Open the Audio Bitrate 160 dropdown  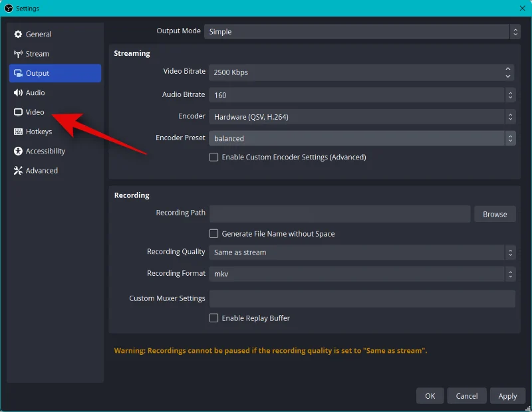[x=362, y=95]
